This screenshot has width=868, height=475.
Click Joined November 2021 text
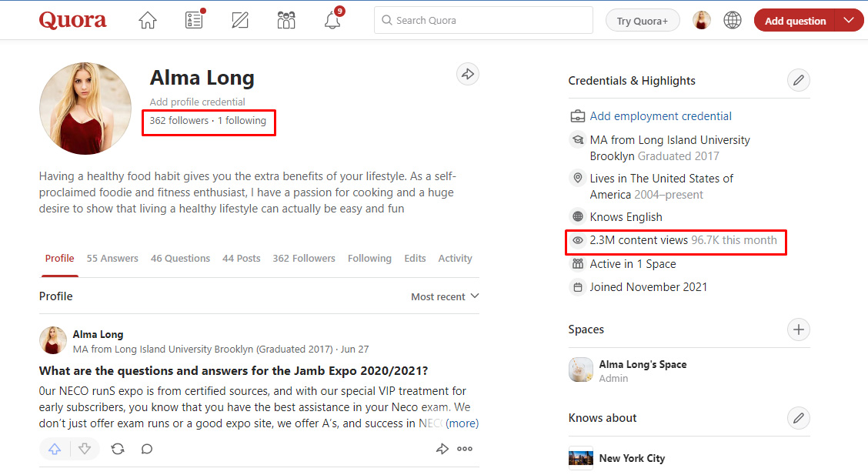648,287
